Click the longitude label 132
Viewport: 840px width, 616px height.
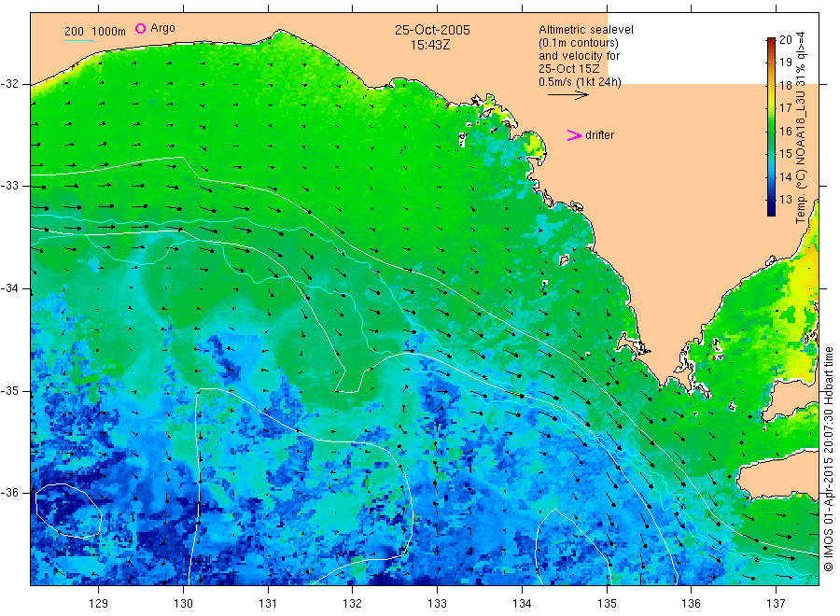coord(353,604)
